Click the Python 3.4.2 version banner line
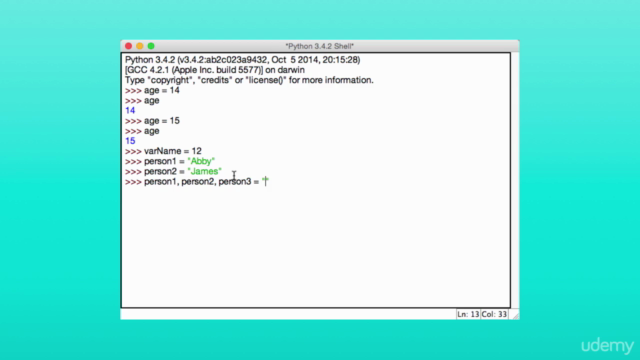The height and width of the screenshot is (360, 640). tap(242, 60)
